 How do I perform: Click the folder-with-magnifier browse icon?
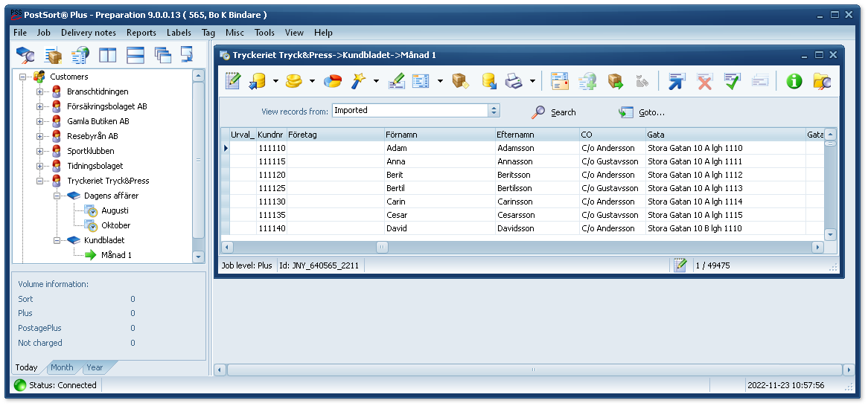tap(822, 81)
